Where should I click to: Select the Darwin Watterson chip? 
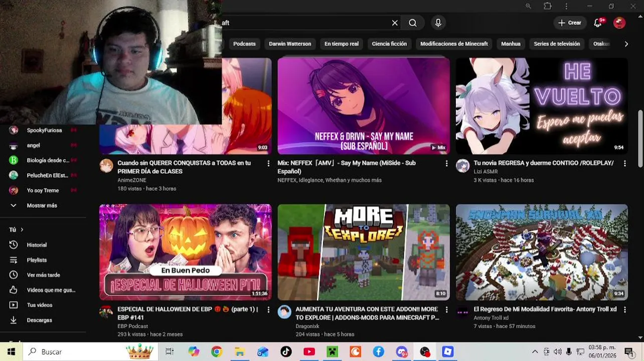(290, 44)
